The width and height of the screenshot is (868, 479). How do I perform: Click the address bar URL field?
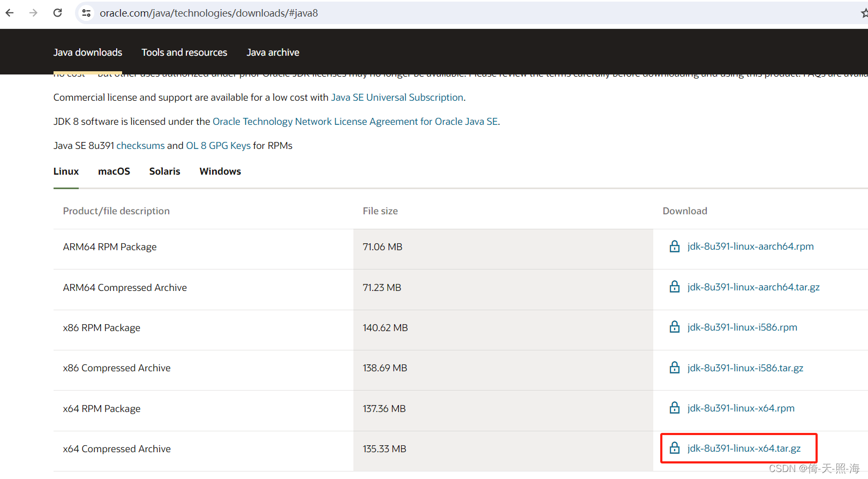click(x=471, y=13)
